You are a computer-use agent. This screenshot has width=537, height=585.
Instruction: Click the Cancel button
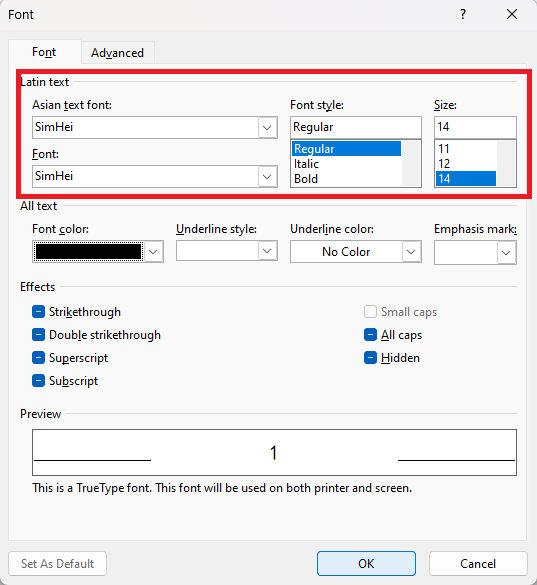478,563
